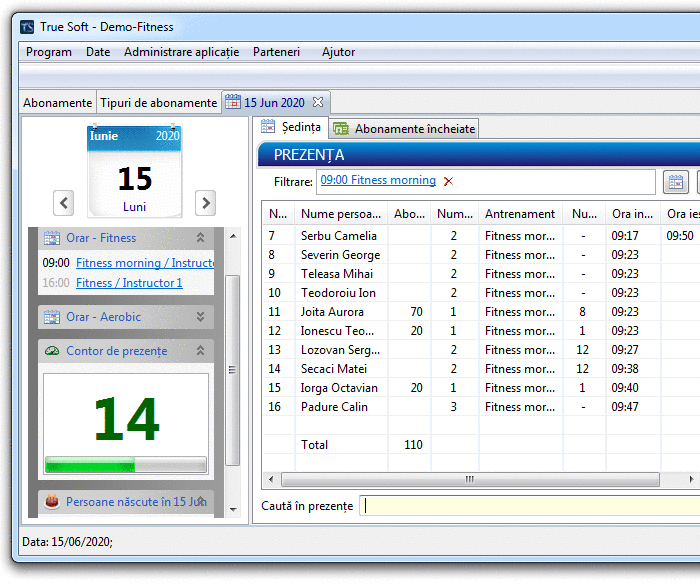
Task: Collapse the Orar - Fitness panel
Action: click(x=200, y=238)
